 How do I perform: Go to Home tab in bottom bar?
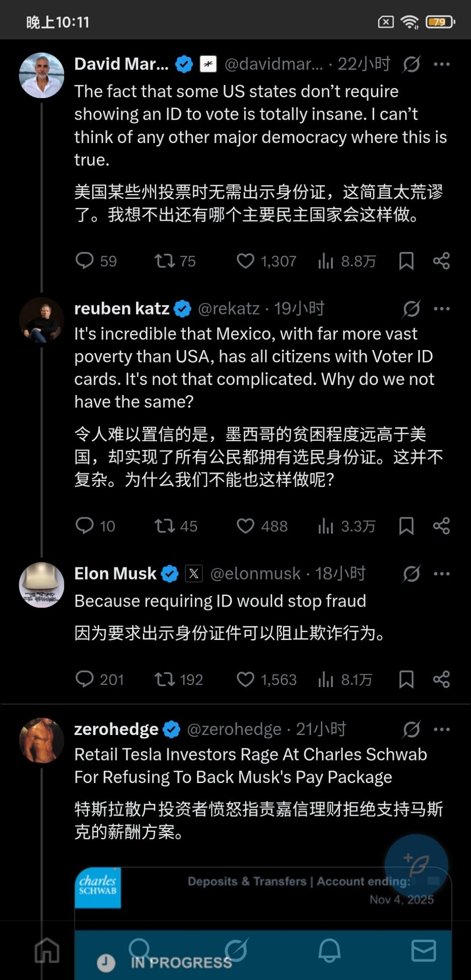tap(47, 950)
